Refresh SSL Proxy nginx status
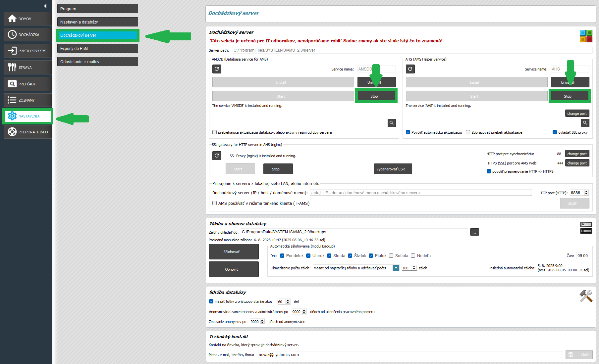599x364 pixels. tap(217, 156)
